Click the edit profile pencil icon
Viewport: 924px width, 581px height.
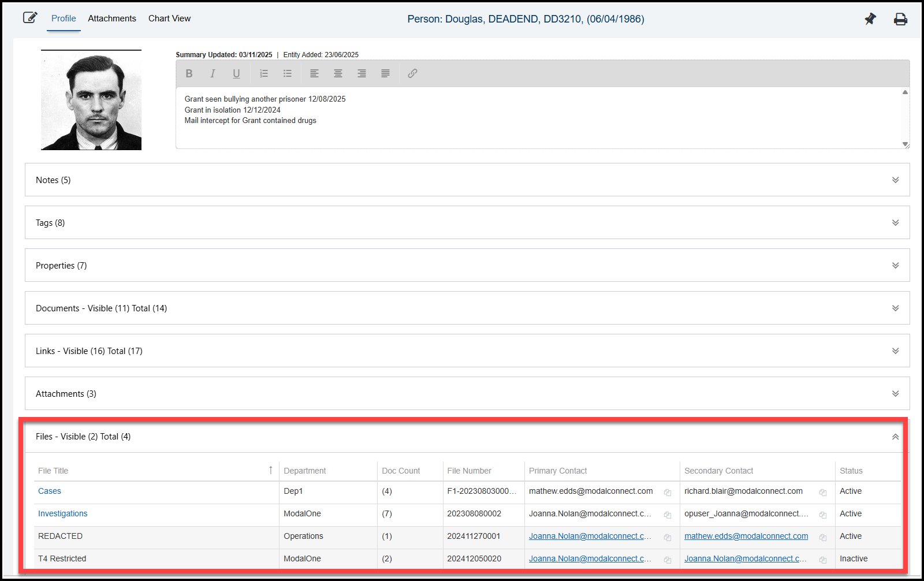(30, 18)
